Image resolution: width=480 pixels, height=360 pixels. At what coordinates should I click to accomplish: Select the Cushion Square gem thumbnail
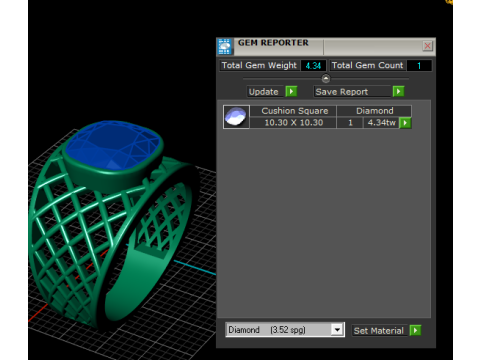coord(236,117)
